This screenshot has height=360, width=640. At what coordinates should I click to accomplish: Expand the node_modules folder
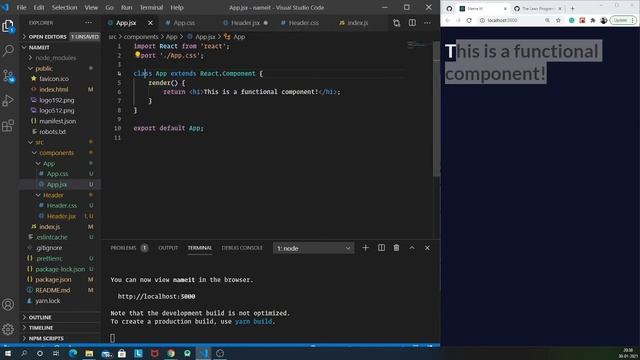click(x=60, y=58)
